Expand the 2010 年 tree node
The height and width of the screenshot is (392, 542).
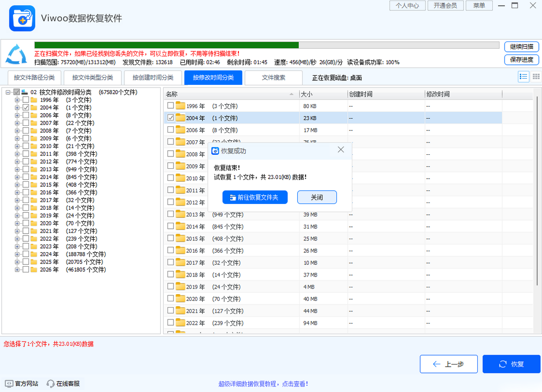pos(17,146)
